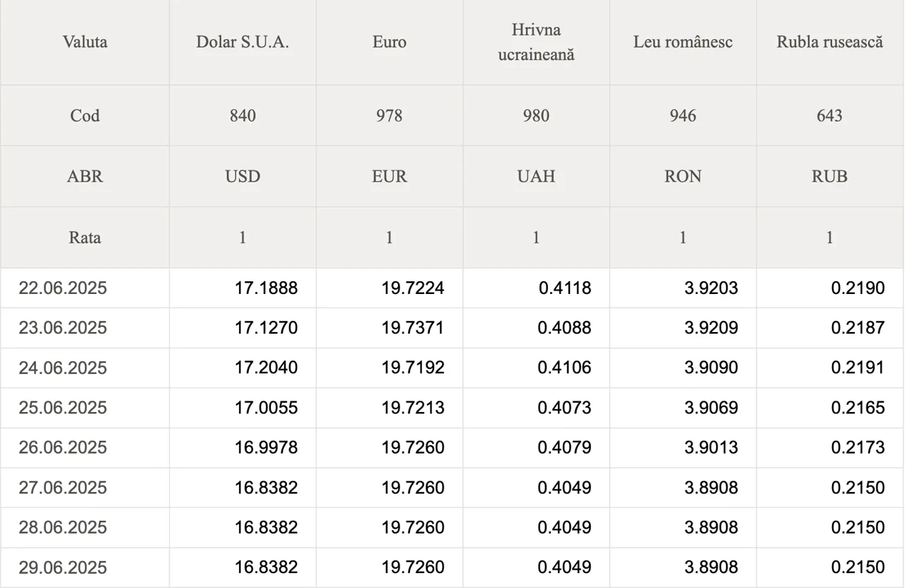Click the Valuta header cell
This screenshot has width=905, height=588.
click(85, 42)
